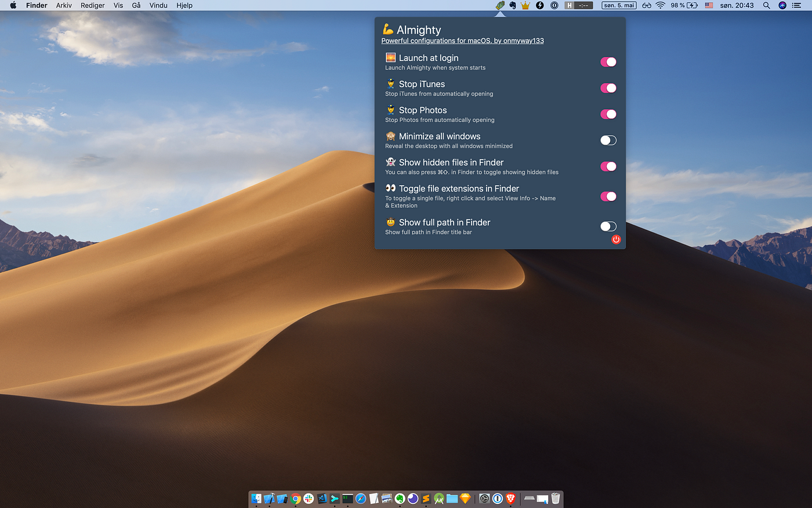This screenshot has width=812, height=508.
Task: Click 'Launch Almighty when system starts' text
Action: [x=435, y=68]
